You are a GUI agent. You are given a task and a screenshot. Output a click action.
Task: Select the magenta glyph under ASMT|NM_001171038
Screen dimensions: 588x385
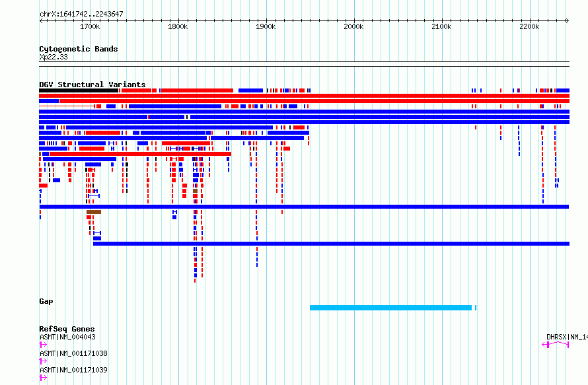coord(43,361)
